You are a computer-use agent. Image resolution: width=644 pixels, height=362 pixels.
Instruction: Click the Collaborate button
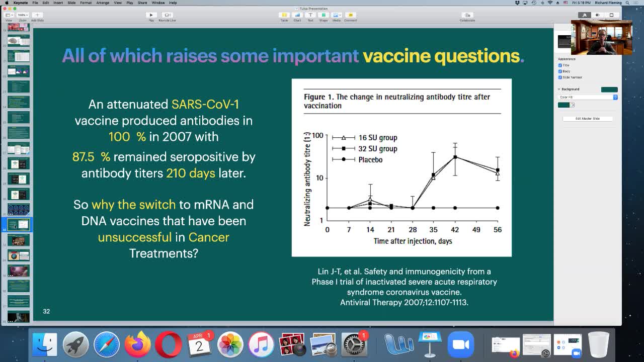click(467, 15)
